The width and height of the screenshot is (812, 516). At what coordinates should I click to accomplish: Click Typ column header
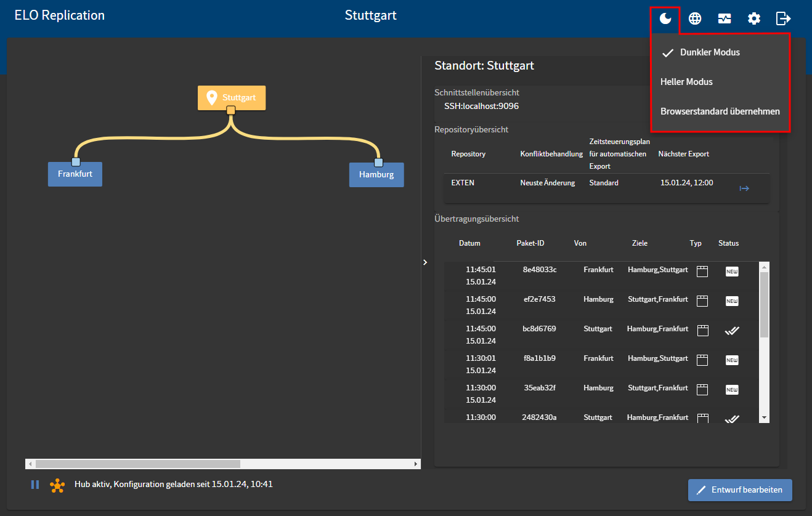696,243
